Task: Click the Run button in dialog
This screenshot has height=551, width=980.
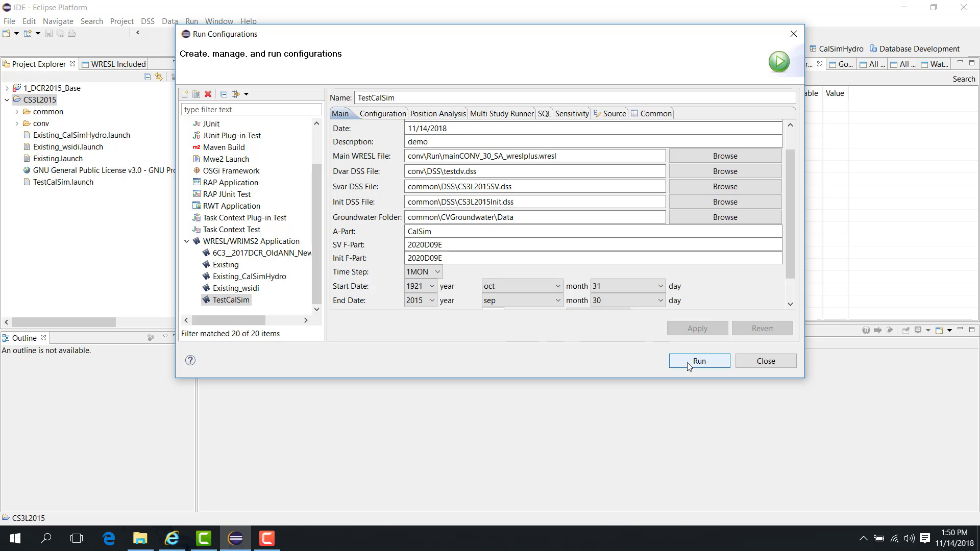Action: pos(699,361)
